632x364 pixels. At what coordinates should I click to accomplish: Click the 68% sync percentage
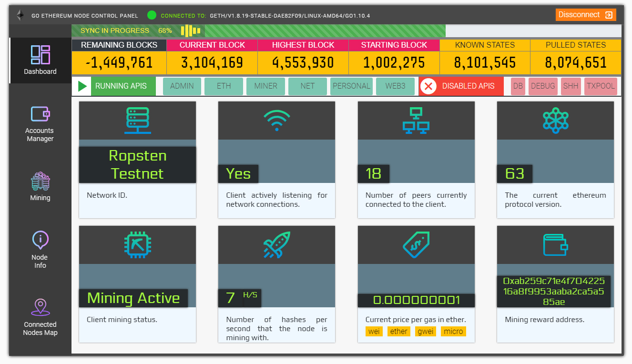click(x=165, y=30)
